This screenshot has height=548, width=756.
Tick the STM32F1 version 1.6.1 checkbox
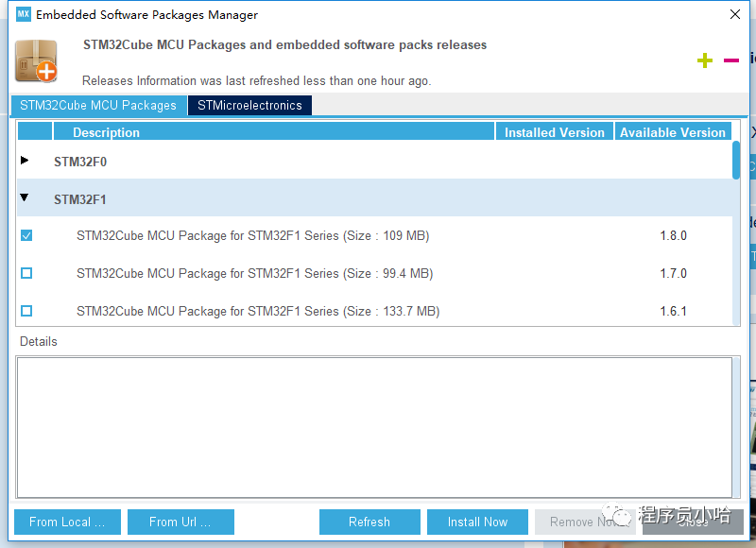pyautogui.click(x=26, y=311)
